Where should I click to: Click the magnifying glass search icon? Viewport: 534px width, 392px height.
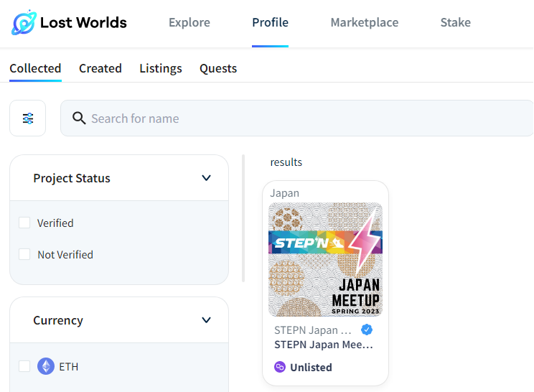click(x=79, y=118)
